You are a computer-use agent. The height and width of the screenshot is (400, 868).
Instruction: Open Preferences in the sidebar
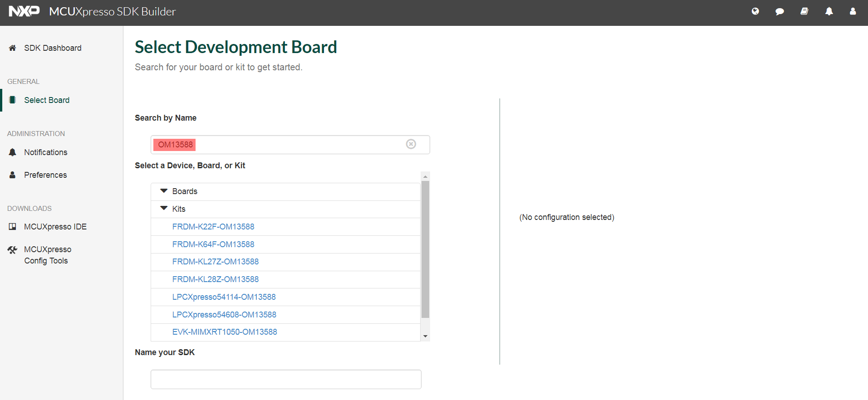click(45, 175)
